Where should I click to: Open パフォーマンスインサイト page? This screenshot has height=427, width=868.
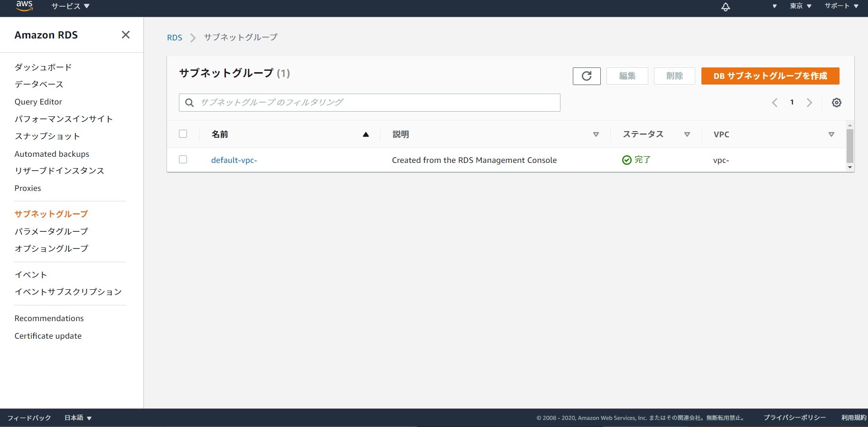[x=64, y=119]
